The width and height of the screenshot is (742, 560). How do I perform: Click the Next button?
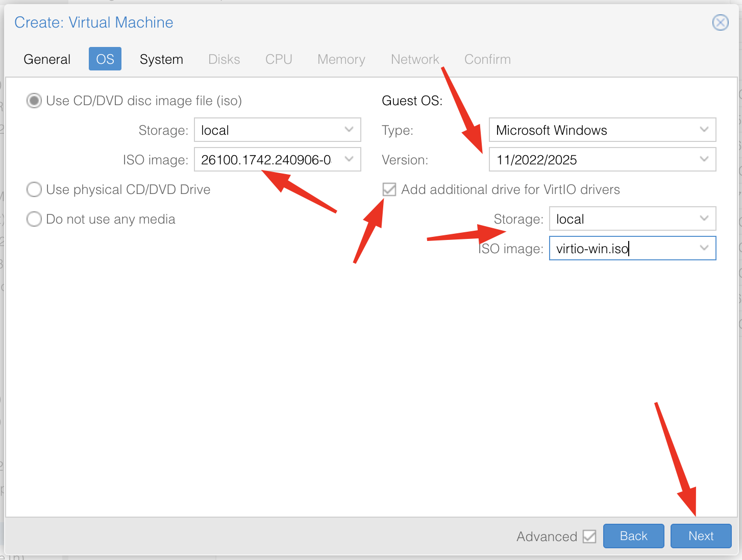(701, 536)
